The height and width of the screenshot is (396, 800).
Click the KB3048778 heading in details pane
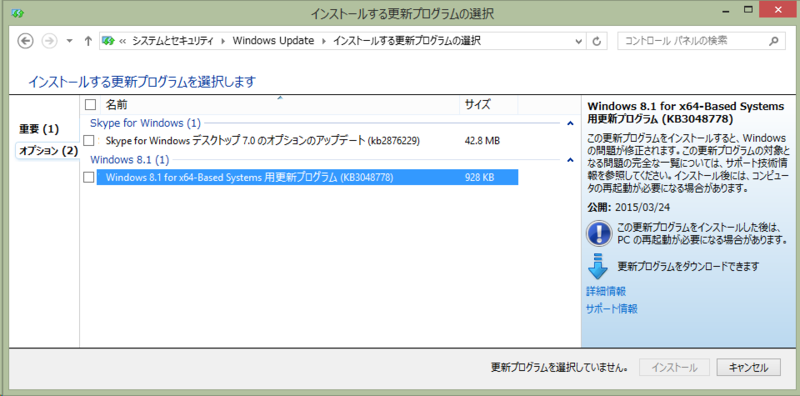[x=686, y=113]
